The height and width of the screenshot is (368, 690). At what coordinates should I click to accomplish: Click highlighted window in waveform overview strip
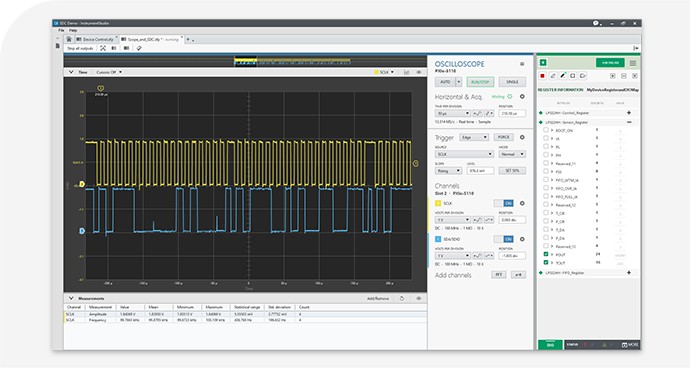(x=245, y=61)
